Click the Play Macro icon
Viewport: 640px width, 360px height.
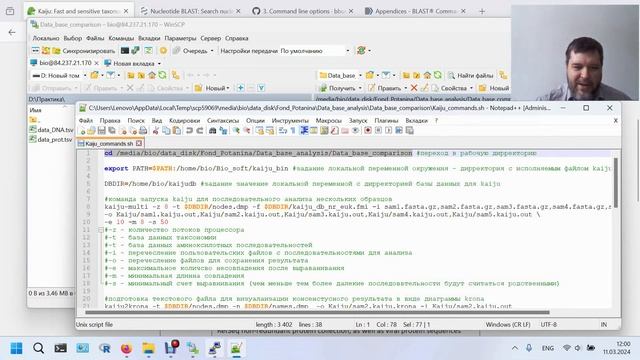pos(389,131)
